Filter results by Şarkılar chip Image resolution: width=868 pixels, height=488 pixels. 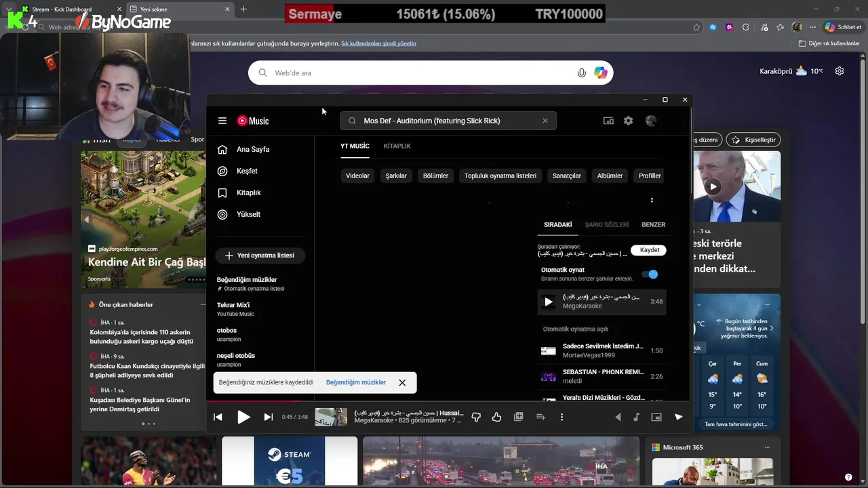click(396, 176)
